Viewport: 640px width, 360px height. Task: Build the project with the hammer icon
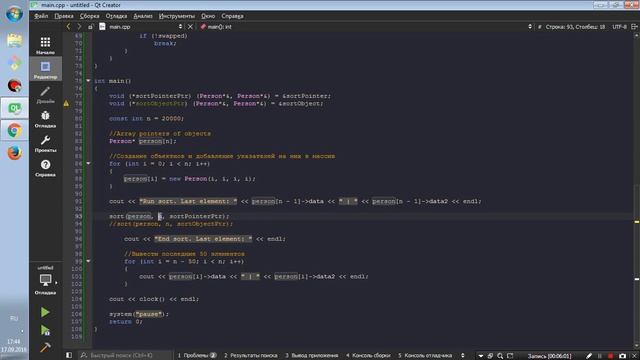pyautogui.click(x=45, y=347)
